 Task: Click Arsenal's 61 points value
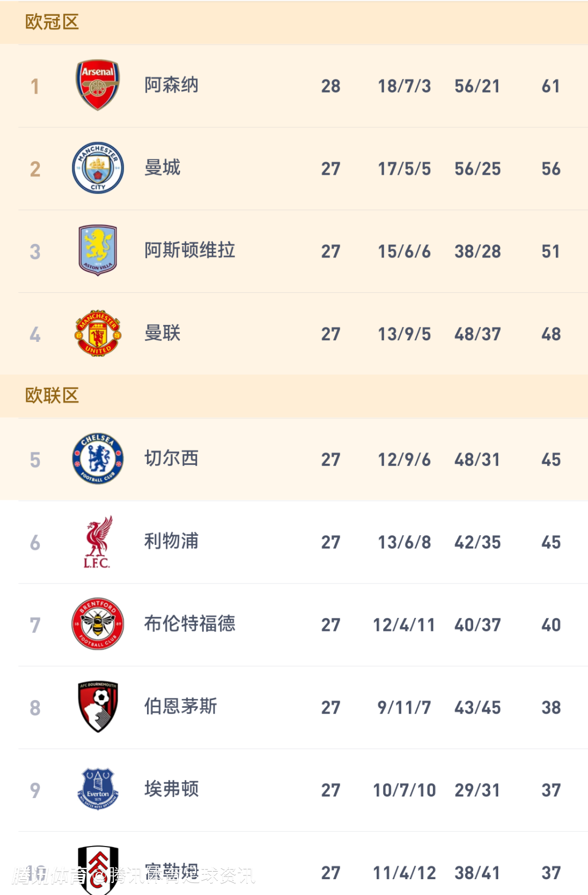(550, 86)
